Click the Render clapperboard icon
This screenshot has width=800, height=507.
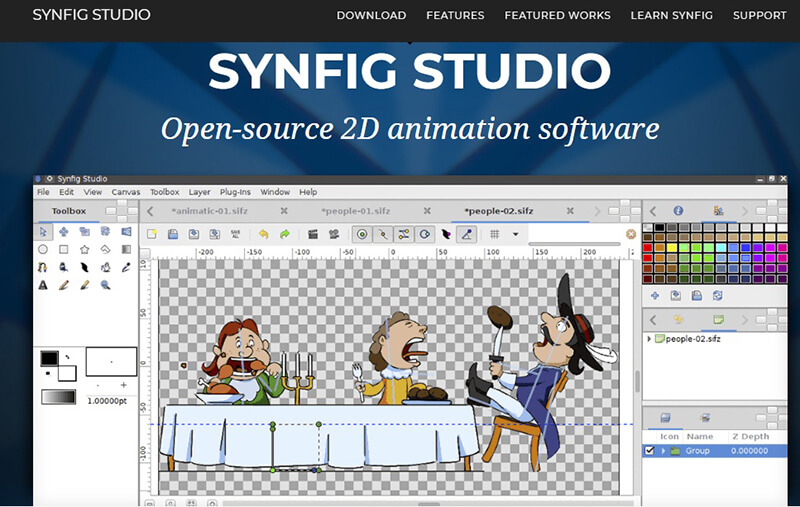pyautogui.click(x=313, y=234)
